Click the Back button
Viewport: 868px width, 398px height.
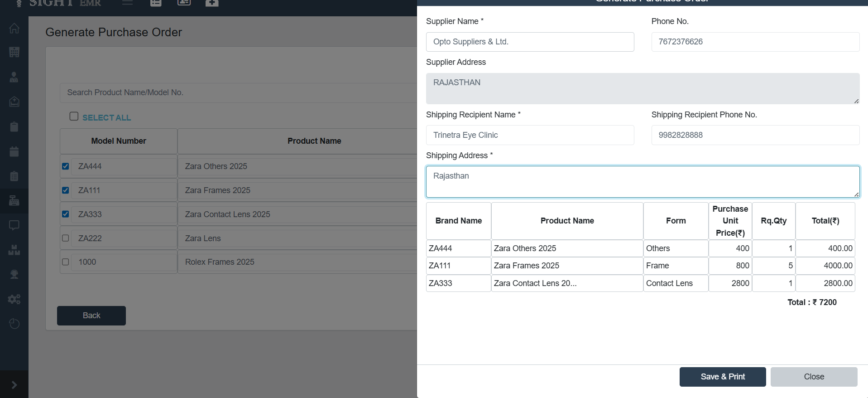point(91,315)
